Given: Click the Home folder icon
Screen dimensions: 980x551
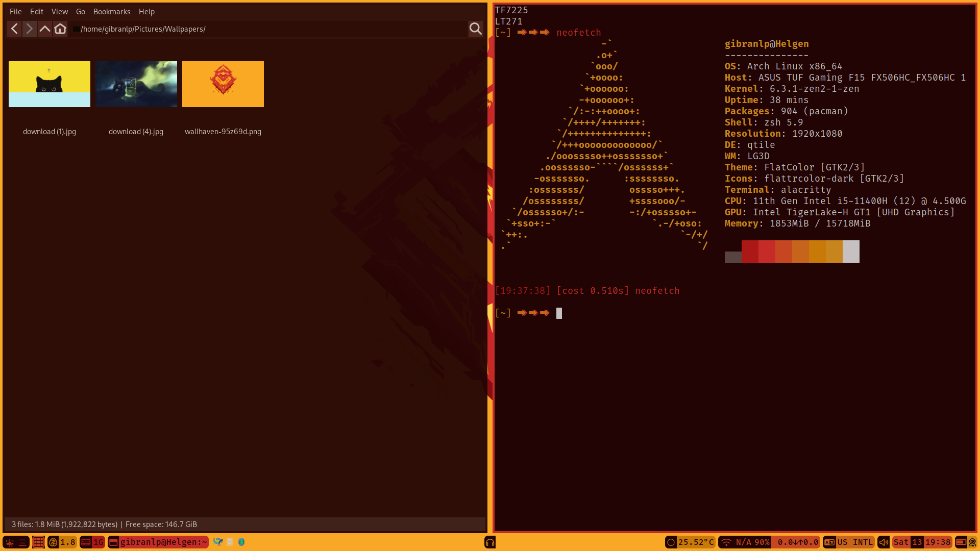Looking at the screenshot, I should click(x=60, y=29).
